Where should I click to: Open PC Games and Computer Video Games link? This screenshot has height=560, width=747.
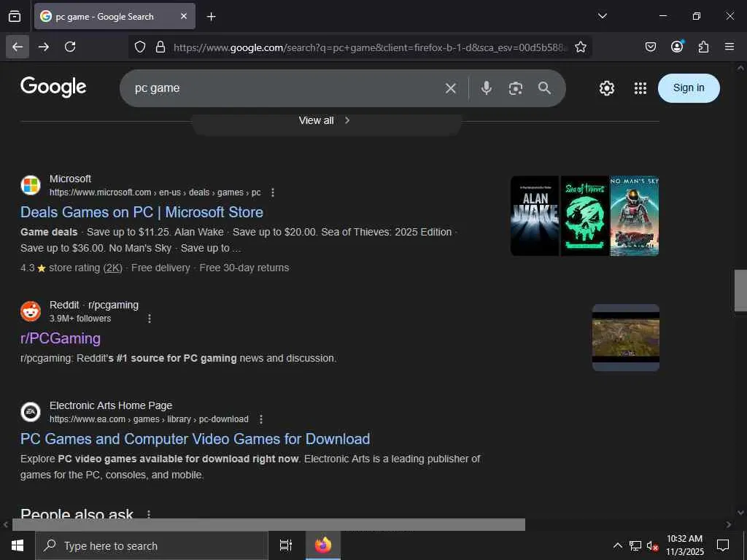pos(196,438)
